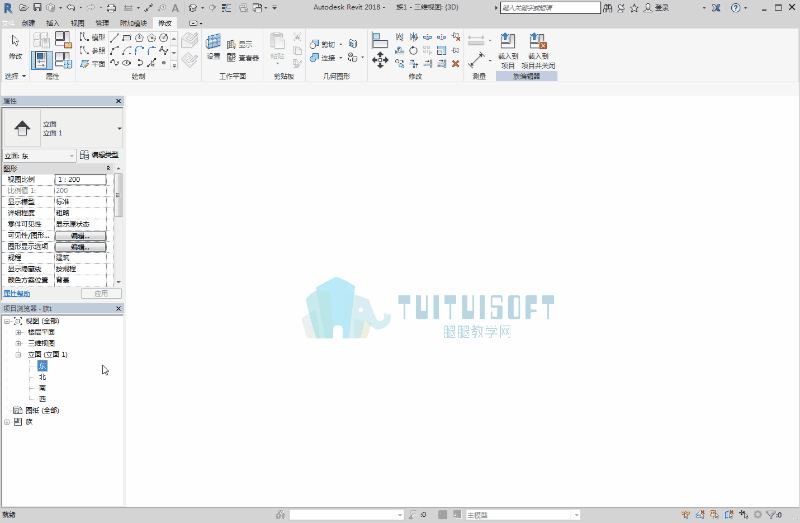Click the 视图比例 value field 1 : 200
Viewport: 800px width, 523px height.
point(81,180)
